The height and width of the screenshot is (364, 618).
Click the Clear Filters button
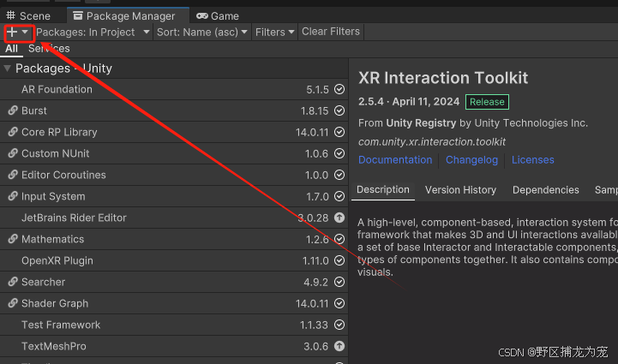coord(331,32)
